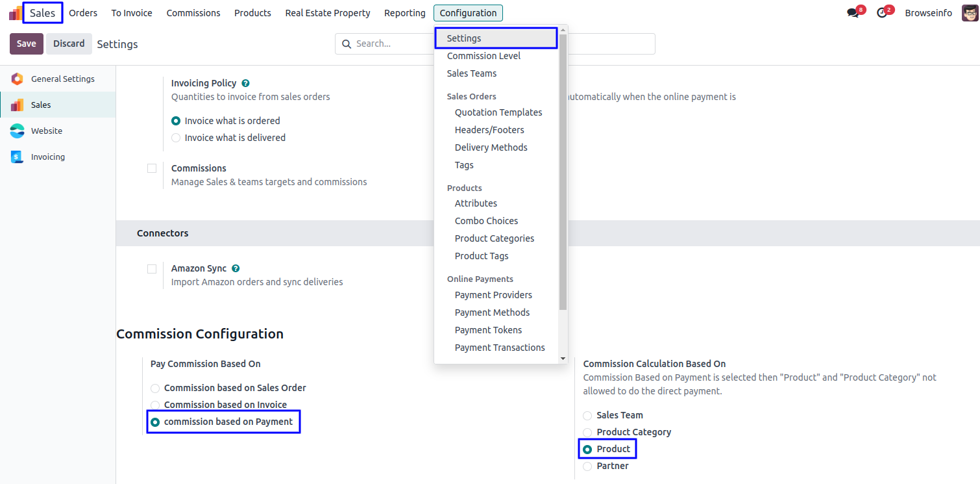The height and width of the screenshot is (484, 980).
Task: Click the Browseinfo user avatar
Action: (x=970, y=13)
